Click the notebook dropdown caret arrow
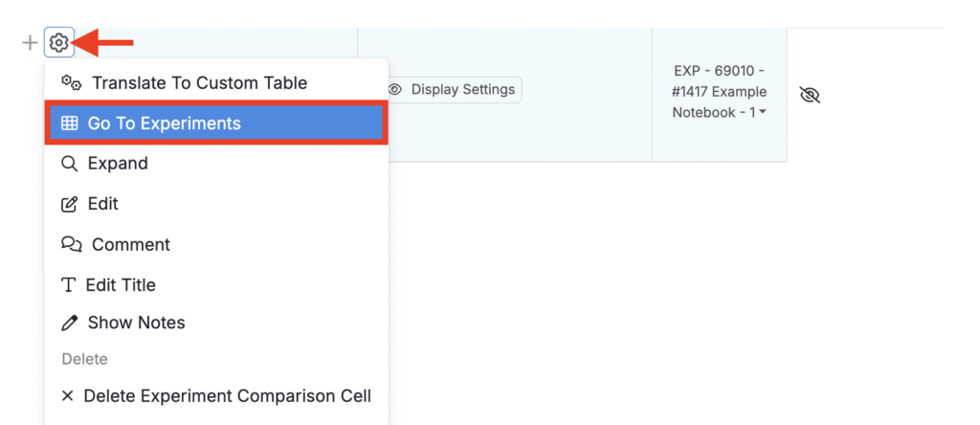The height and width of the screenshot is (425, 980). (763, 113)
